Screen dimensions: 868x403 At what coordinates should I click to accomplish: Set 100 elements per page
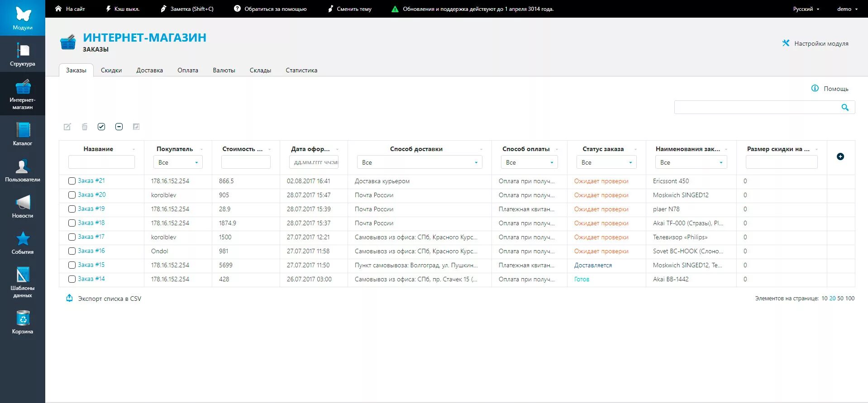pos(850,298)
